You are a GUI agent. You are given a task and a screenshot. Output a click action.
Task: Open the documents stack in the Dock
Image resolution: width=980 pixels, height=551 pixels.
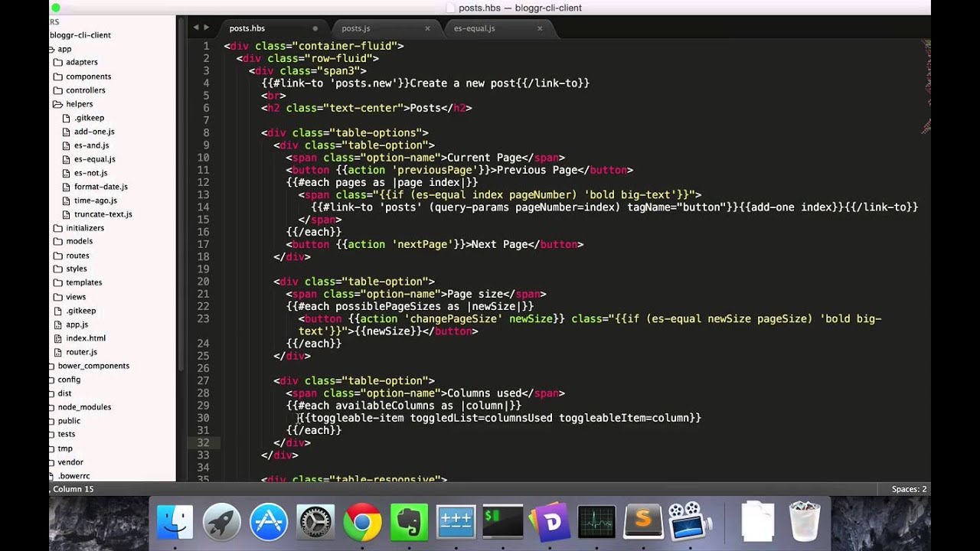[x=758, y=522]
